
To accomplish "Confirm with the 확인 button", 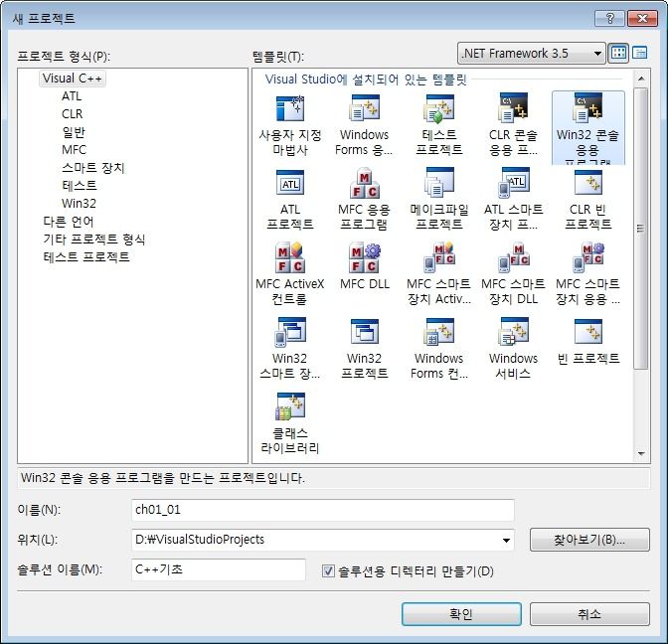I will (x=461, y=614).
